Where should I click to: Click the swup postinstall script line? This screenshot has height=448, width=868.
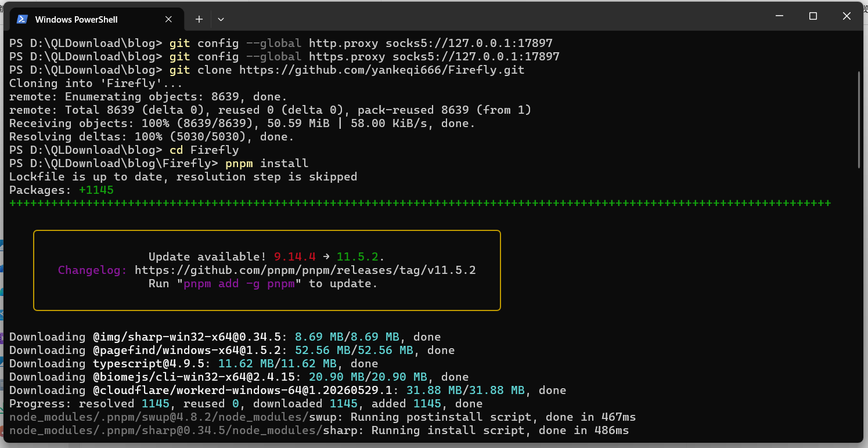(323, 417)
